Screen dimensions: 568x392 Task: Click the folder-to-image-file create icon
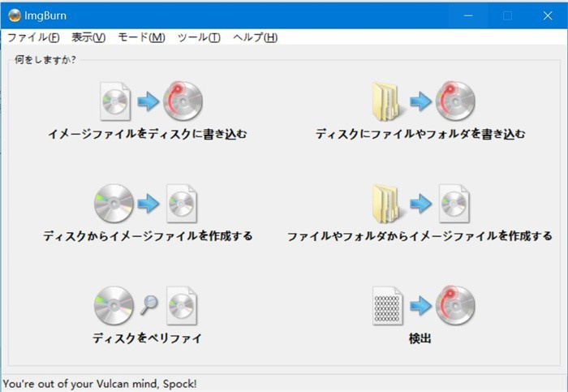[421, 203]
